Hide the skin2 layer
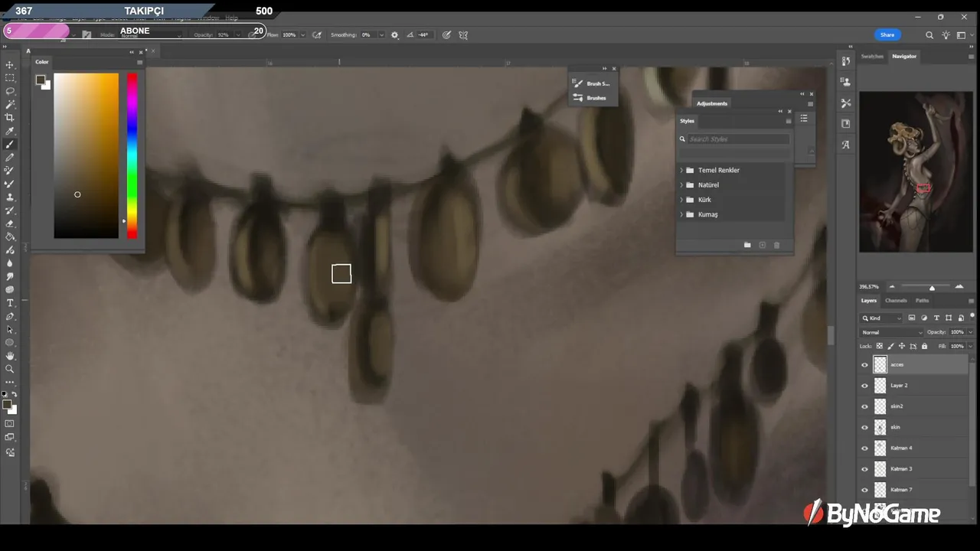This screenshot has height=551, width=980. (865, 406)
